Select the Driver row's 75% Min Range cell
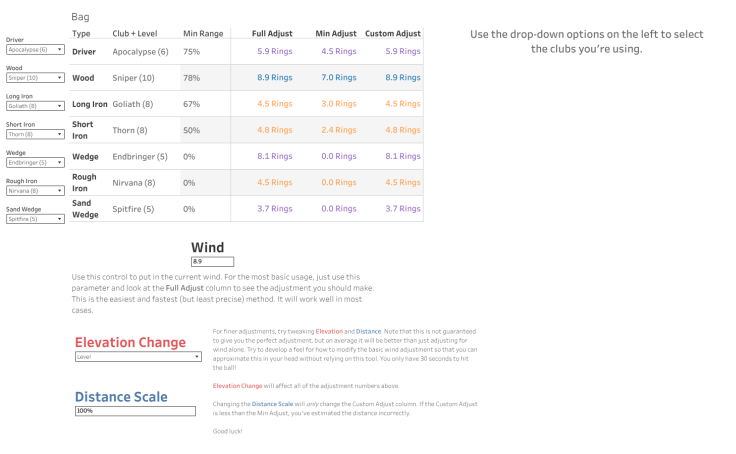The height and width of the screenshot is (454, 736). [x=192, y=51]
